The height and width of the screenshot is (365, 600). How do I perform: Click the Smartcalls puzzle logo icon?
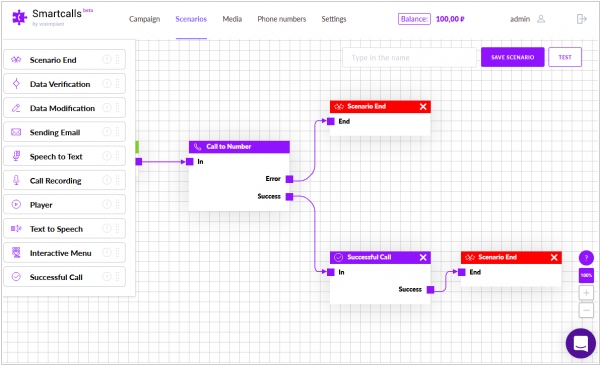[19, 17]
